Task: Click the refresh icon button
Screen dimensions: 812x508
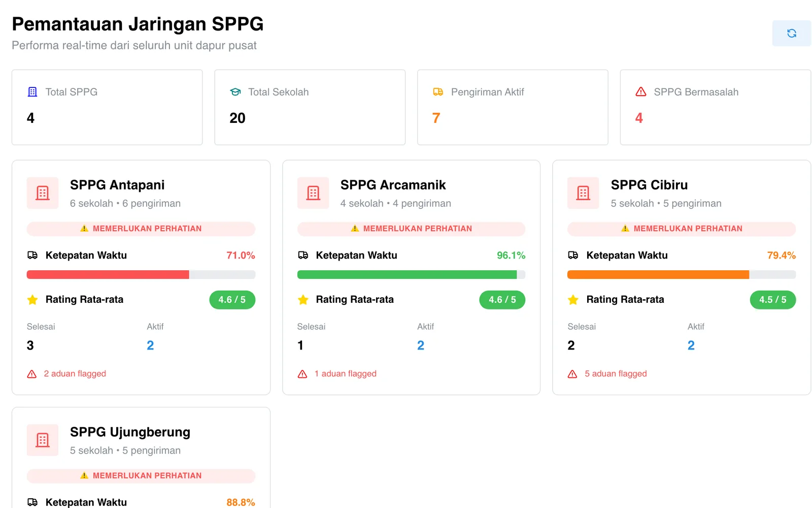Action: click(x=791, y=34)
